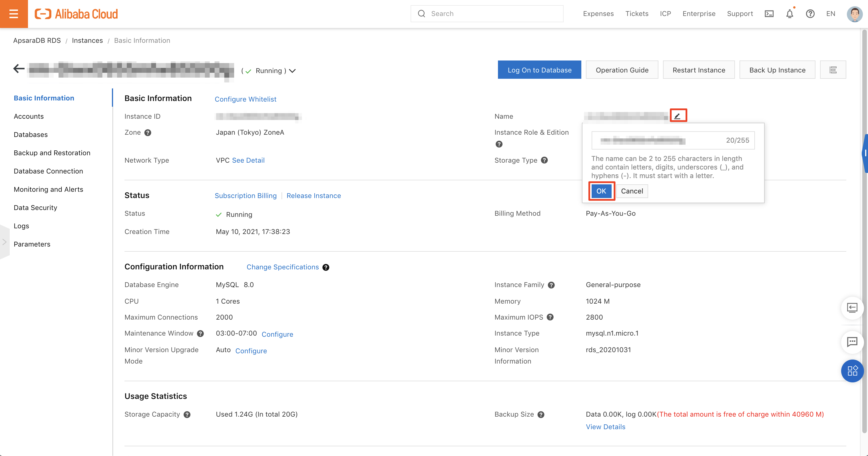Image resolution: width=868 pixels, height=456 pixels.
Task: Expand the Running status dropdown chevron
Action: (292, 71)
